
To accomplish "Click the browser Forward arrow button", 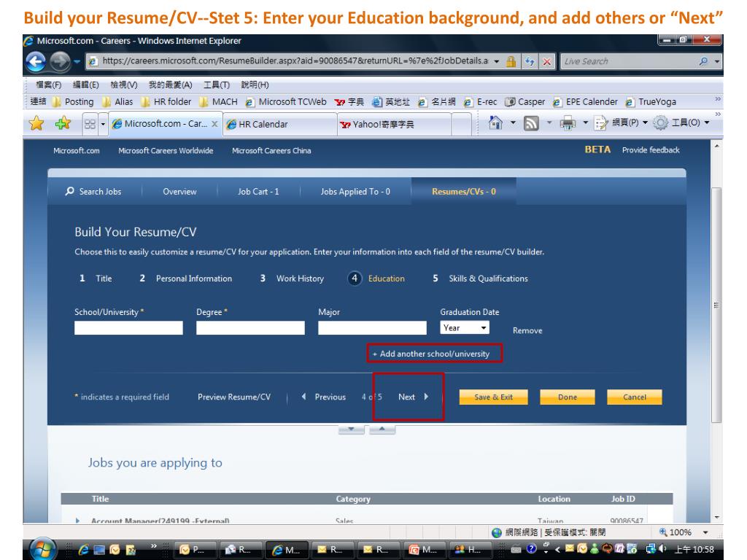I will [60, 62].
